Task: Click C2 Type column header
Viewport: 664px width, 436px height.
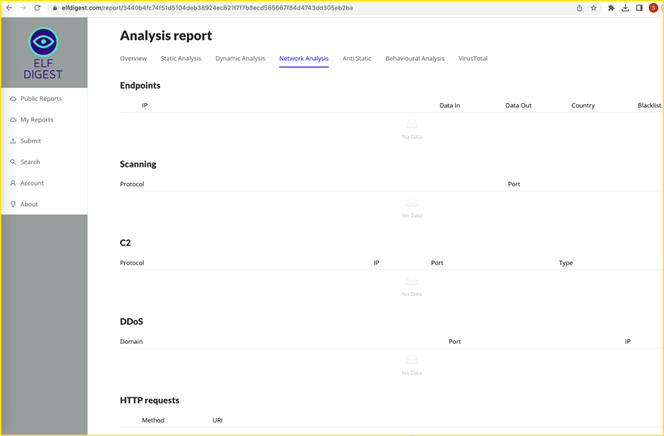Action: pos(566,263)
